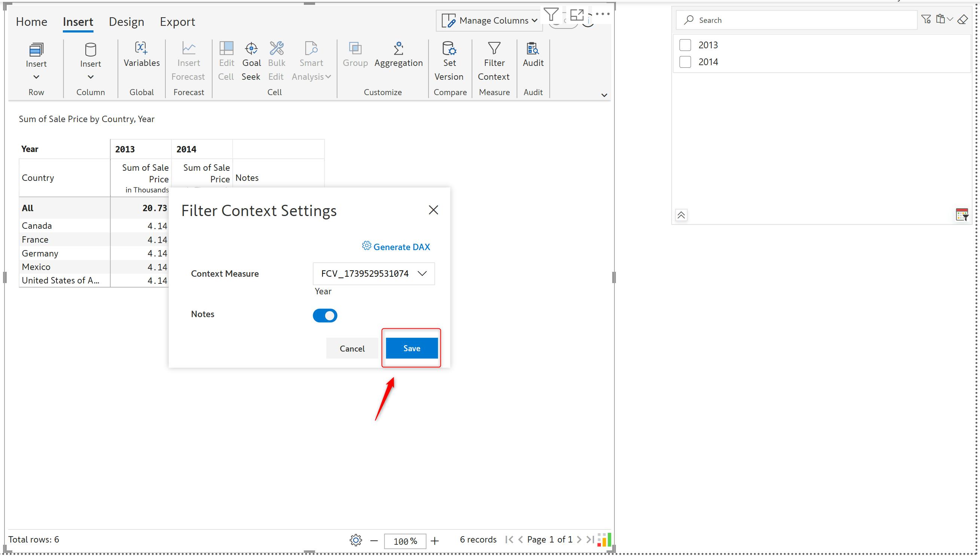Click the zoom in plus control
This screenshot has width=980, height=556.
click(434, 541)
